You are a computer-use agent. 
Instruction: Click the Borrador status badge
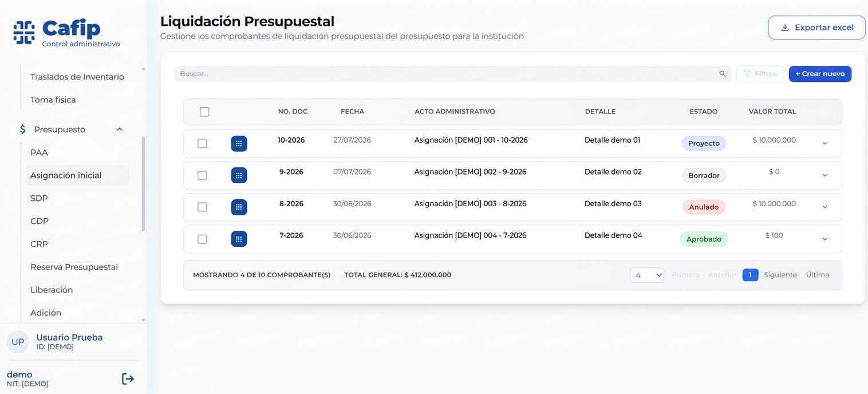pos(704,175)
